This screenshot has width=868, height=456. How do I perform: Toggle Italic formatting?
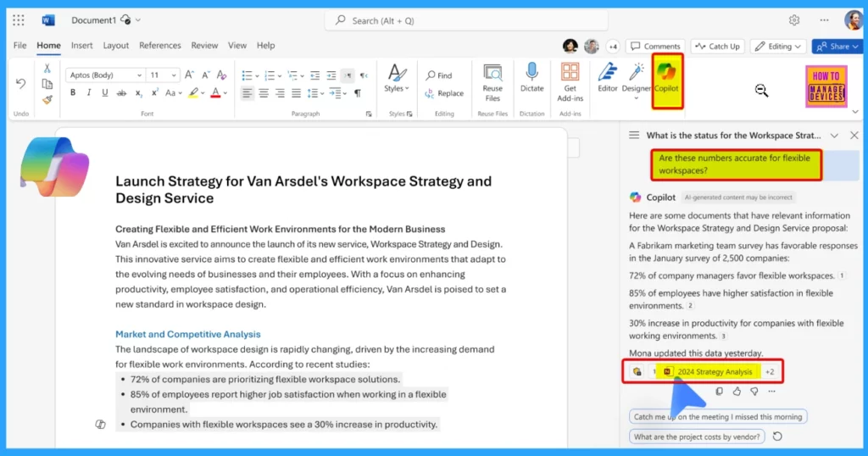pos(88,93)
